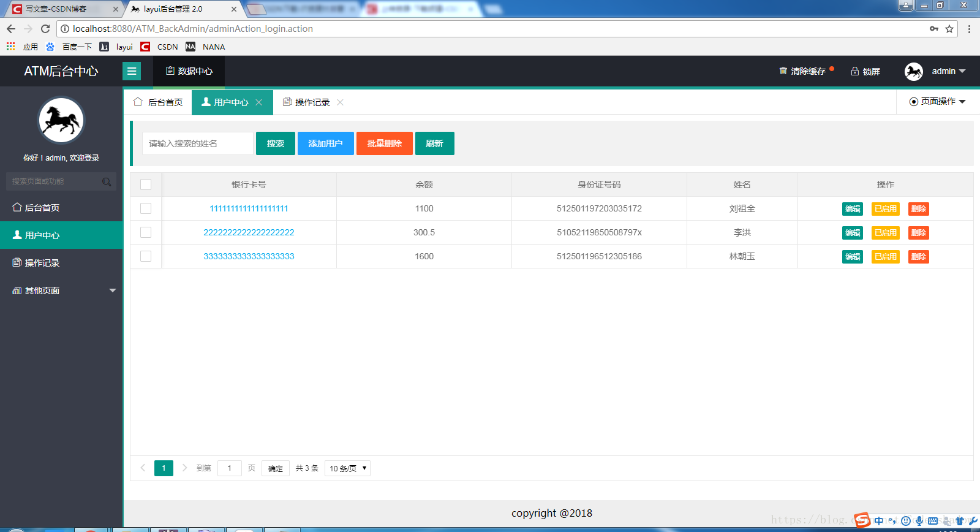The width and height of the screenshot is (980, 532).
Task: Check the row checkbox for 刘祖全
Action: point(146,208)
